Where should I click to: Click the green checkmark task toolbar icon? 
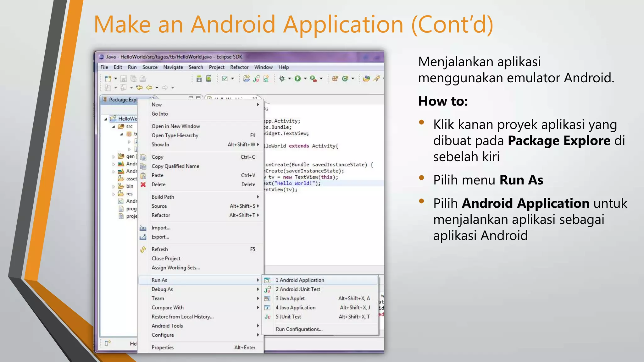click(x=225, y=79)
